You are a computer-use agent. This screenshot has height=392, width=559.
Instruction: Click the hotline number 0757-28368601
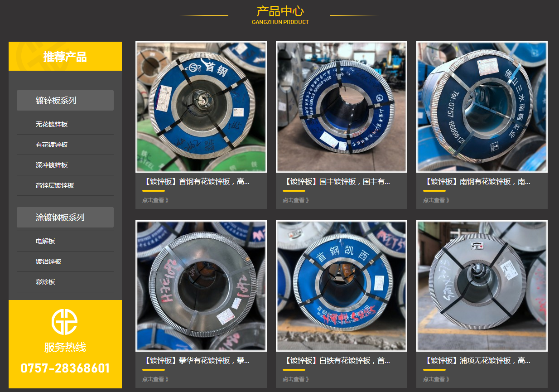tap(65, 368)
